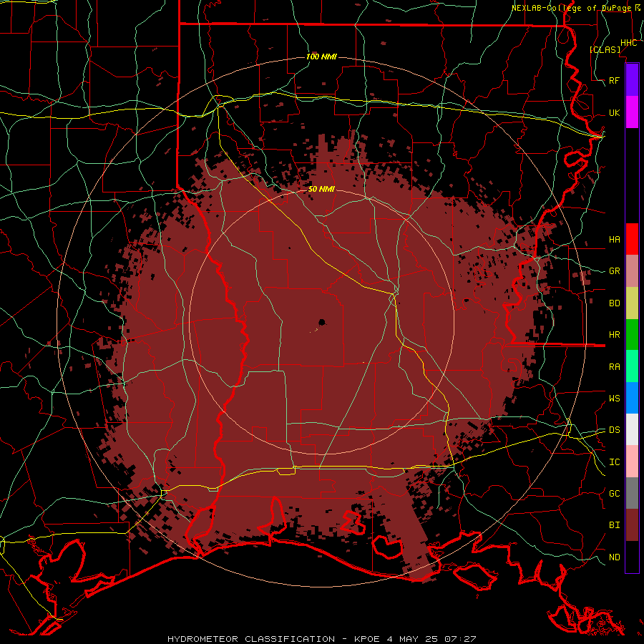This screenshot has width=644, height=644.
Task: Click the HHC product label
Action: 628,43
